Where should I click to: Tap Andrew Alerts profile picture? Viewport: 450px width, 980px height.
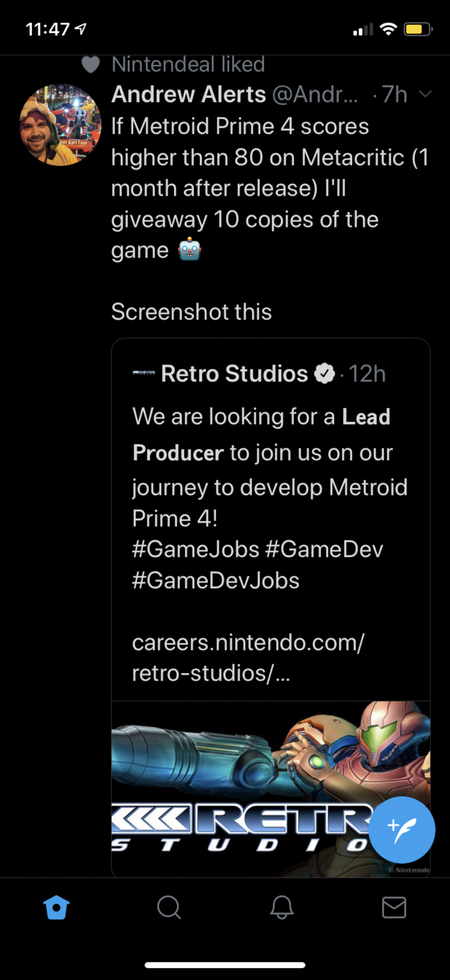pyautogui.click(x=60, y=125)
